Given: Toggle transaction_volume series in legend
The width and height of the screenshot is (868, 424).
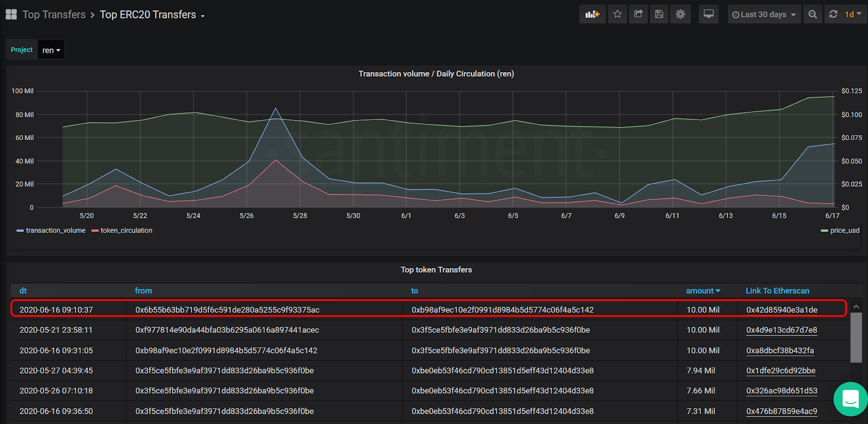Looking at the screenshot, I should click(55, 231).
